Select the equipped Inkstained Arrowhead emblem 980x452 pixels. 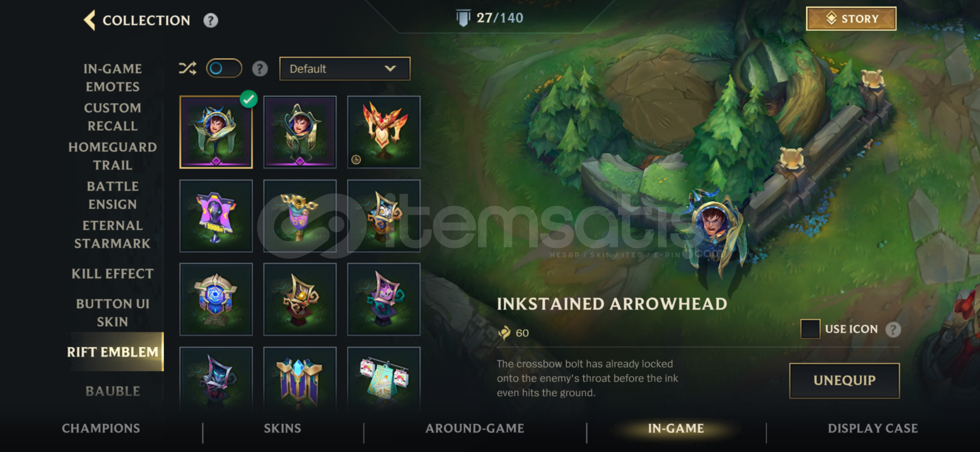216,132
